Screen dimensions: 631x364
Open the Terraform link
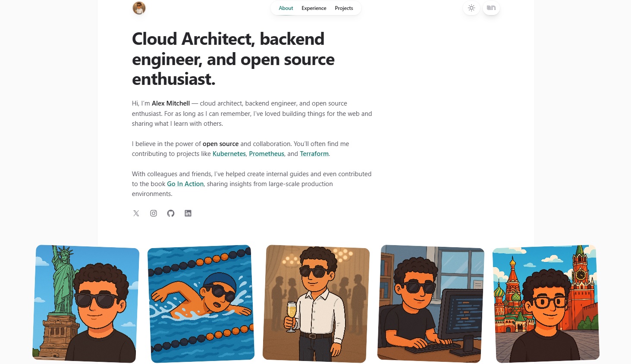314,154
